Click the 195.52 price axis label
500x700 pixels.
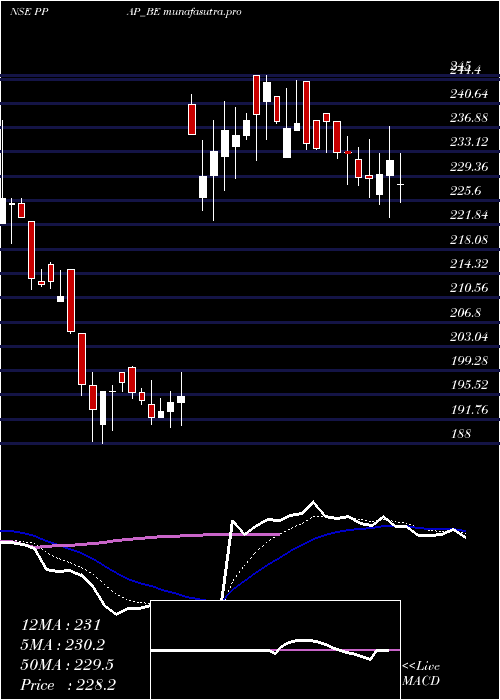468,385
